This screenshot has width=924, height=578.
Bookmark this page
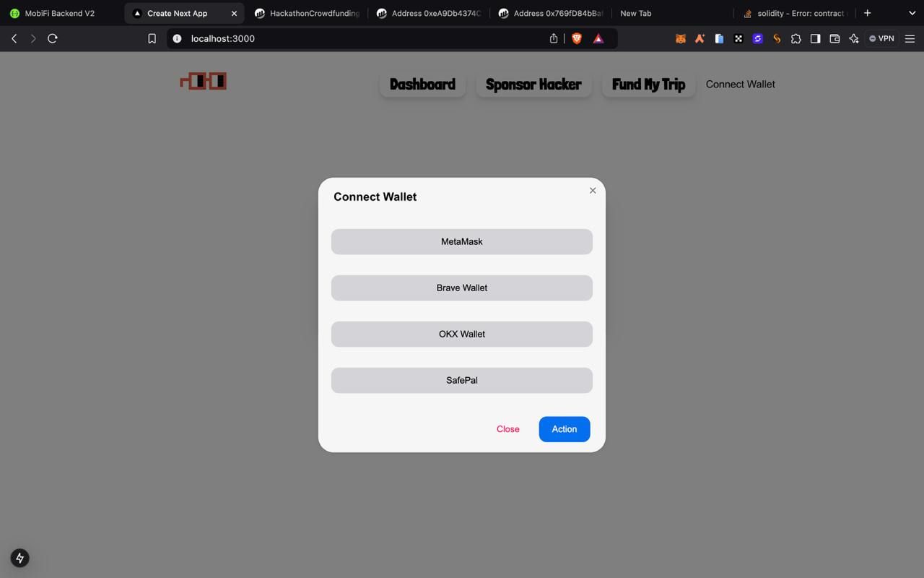click(152, 38)
